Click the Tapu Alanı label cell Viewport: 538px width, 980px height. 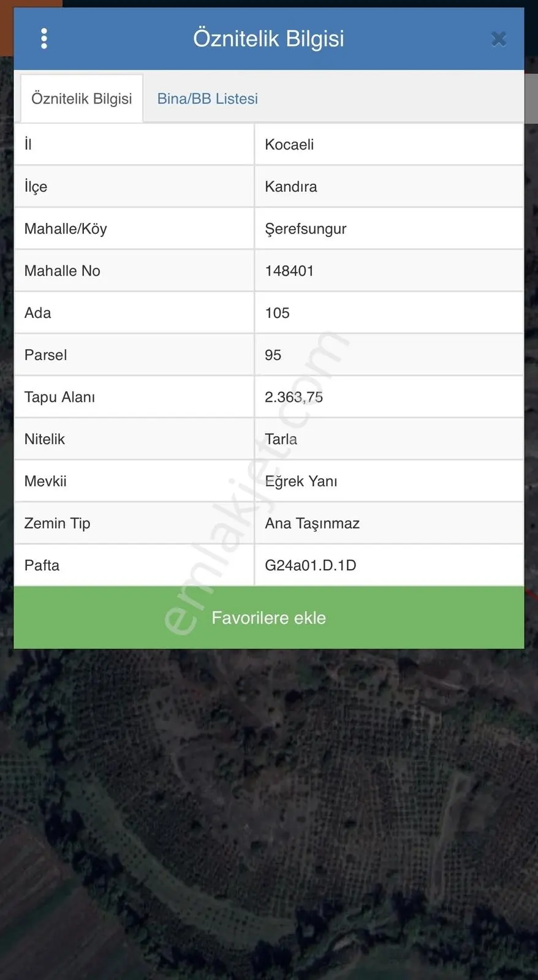(134, 397)
